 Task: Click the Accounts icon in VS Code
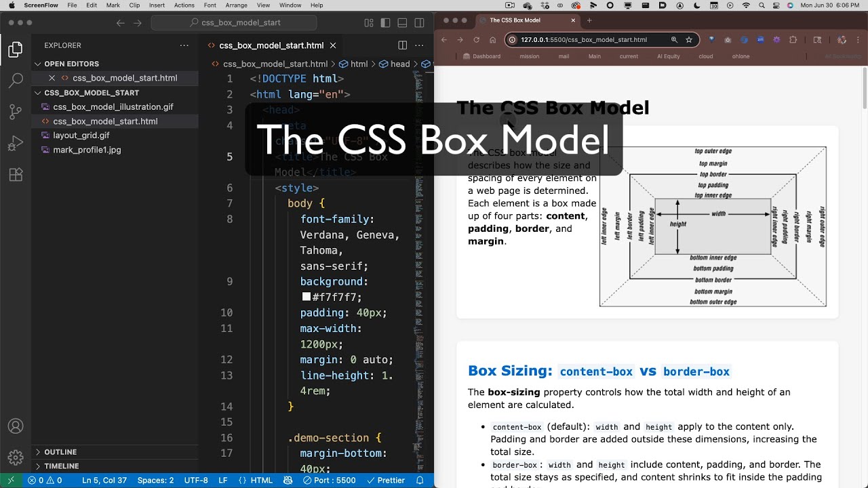tap(15, 426)
